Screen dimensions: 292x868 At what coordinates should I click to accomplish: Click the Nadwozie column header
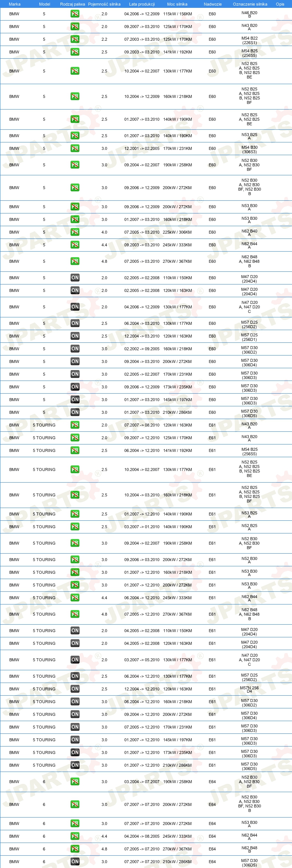click(212, 4)
